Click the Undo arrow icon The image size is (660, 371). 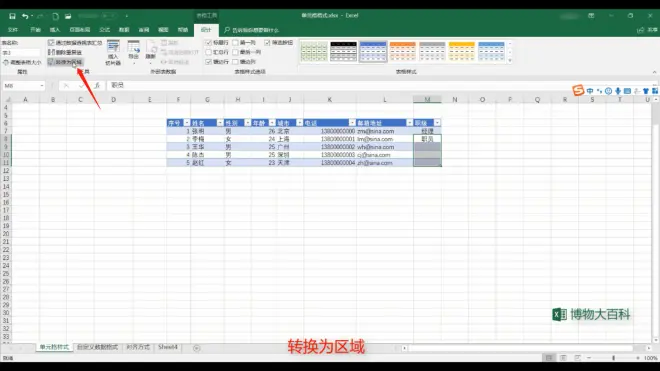point(25,16)
